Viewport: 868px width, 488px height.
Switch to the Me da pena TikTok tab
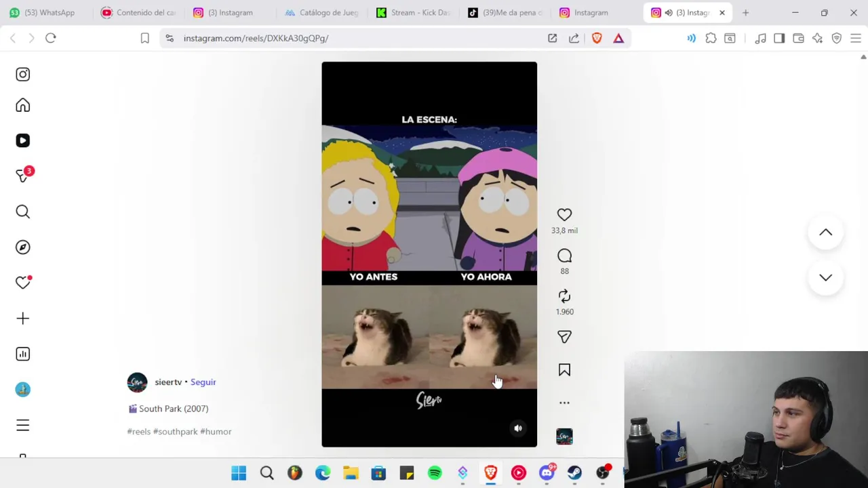(x=505, y=12)
